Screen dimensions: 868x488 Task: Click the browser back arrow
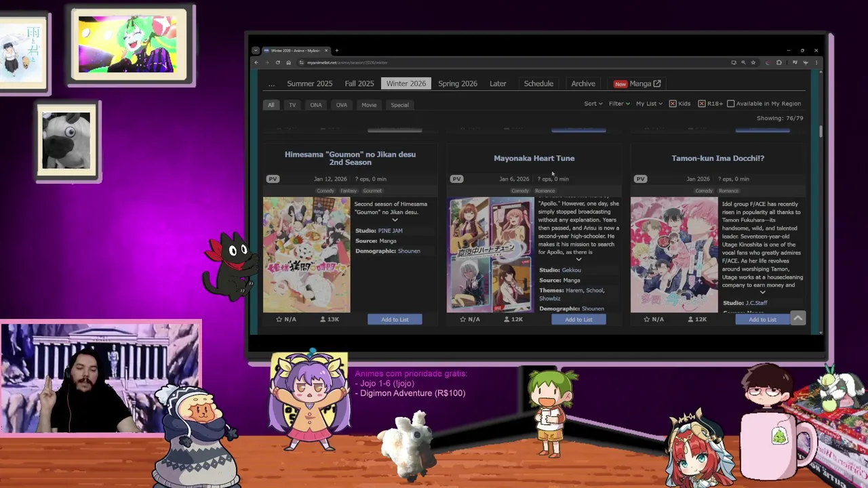coord(256,62)
